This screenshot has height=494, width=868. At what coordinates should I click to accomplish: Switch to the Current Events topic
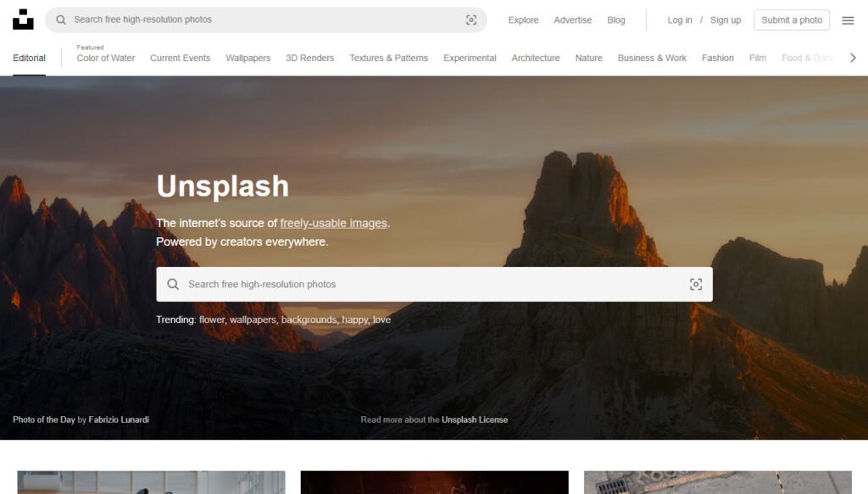(180, 58)
